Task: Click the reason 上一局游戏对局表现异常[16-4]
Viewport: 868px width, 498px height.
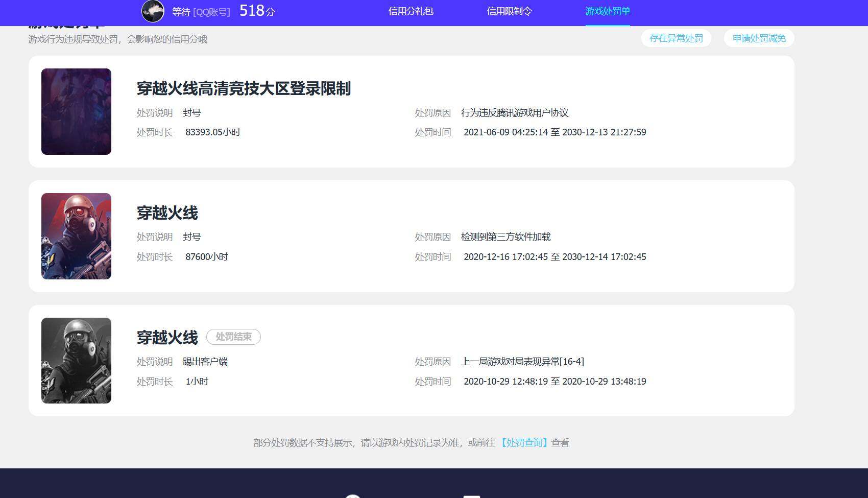Action: (x=522, y=362)
